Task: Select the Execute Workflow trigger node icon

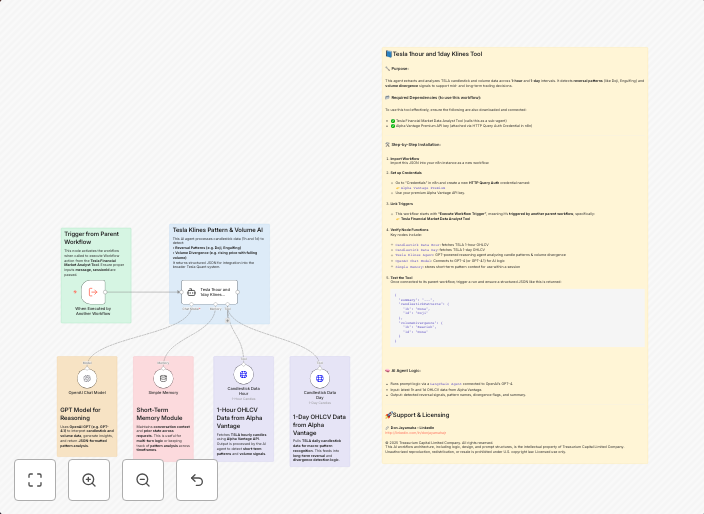Action: click(93, 292)
